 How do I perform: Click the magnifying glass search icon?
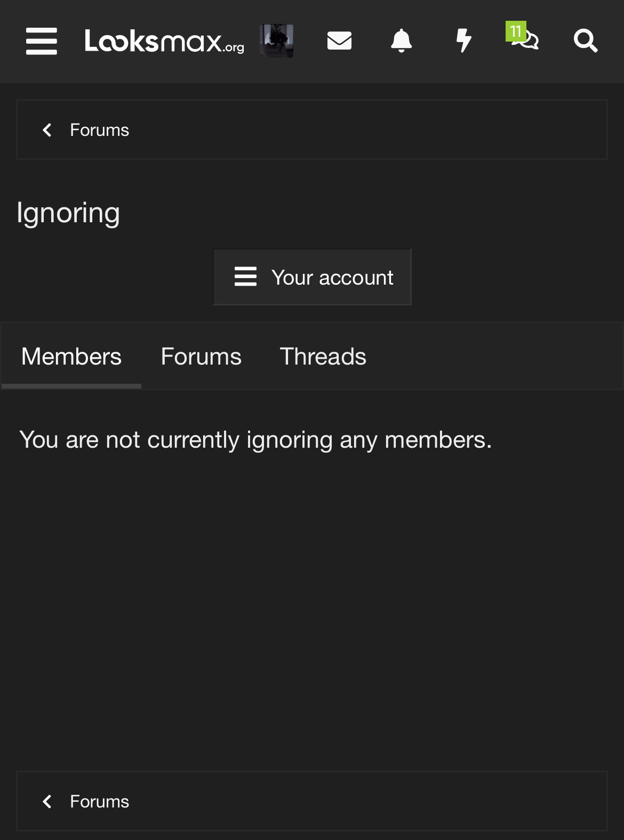point(585,41)
